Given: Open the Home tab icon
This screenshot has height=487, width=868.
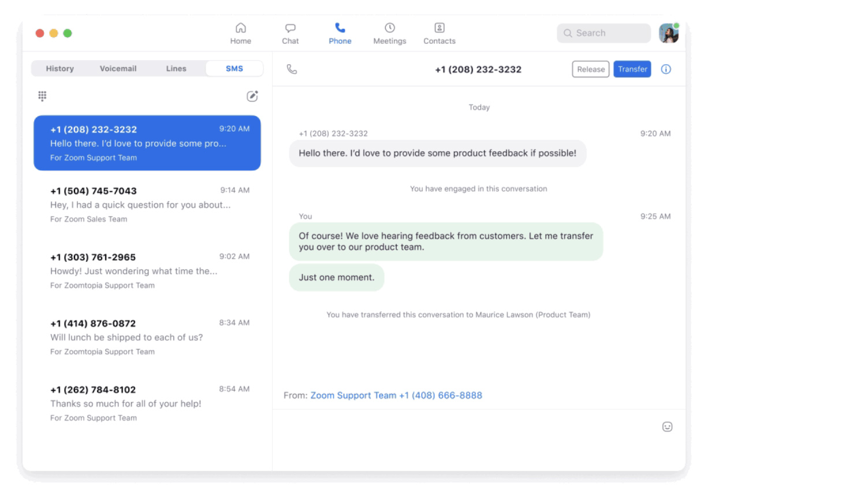Looking at the screenshot, I should pos(240,28).
